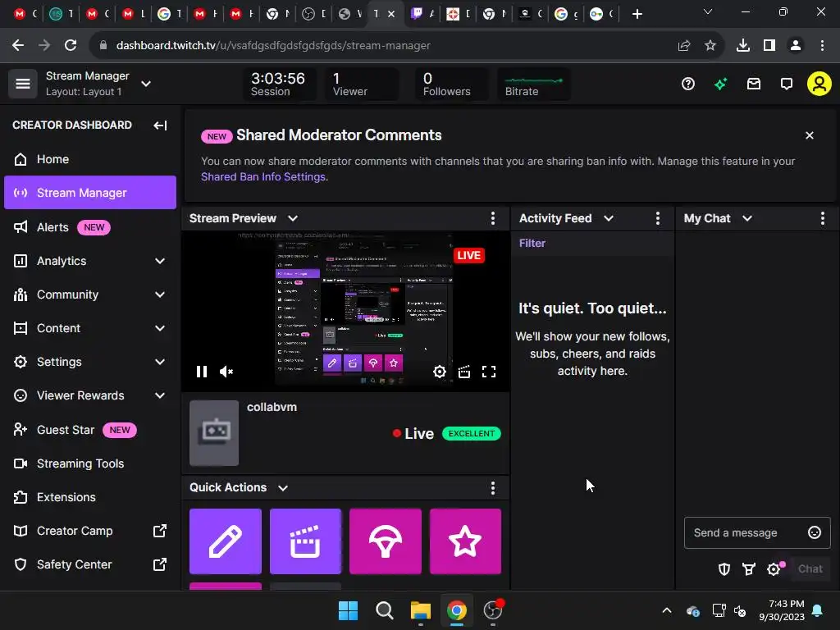Open the hamburger navigation menu
This screenshot has width=840, height=630.
pos(22,84)
